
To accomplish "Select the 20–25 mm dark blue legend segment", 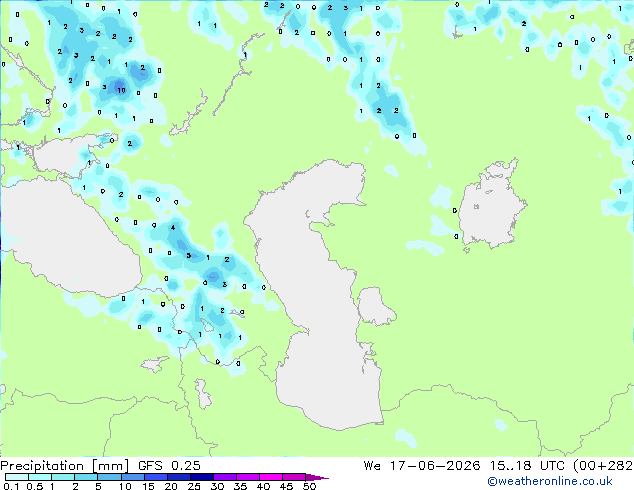I will (x=179, y=477).
